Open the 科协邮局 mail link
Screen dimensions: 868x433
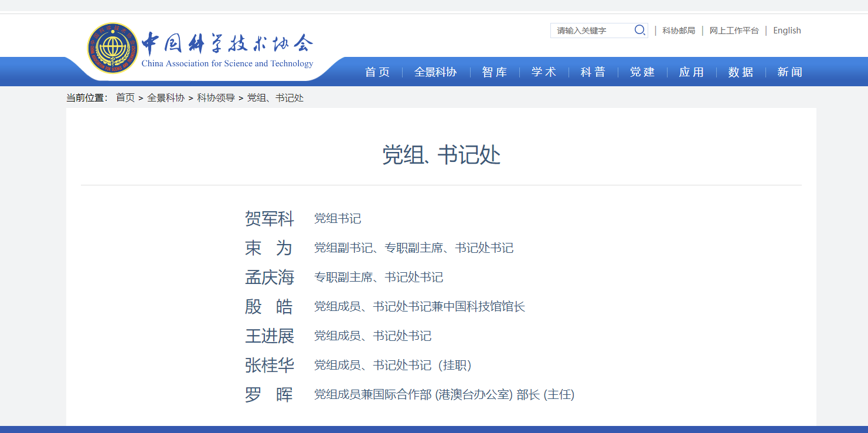[678, 31]
